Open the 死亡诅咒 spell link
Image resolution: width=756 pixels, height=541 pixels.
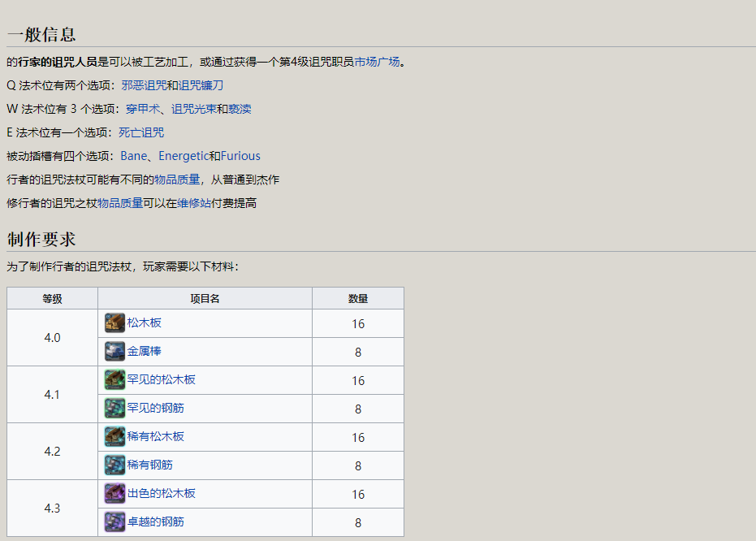[141, 132]
